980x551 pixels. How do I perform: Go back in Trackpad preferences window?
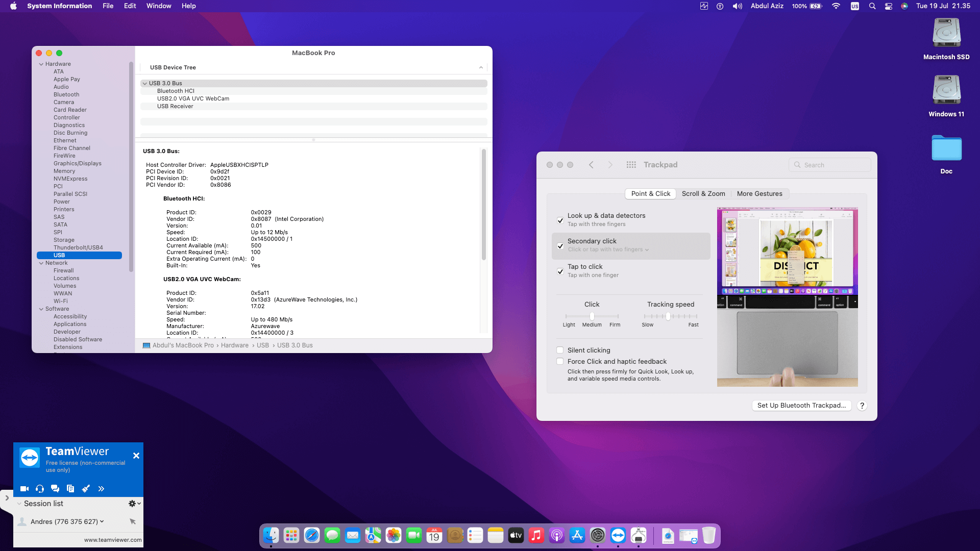coord(591,165)
